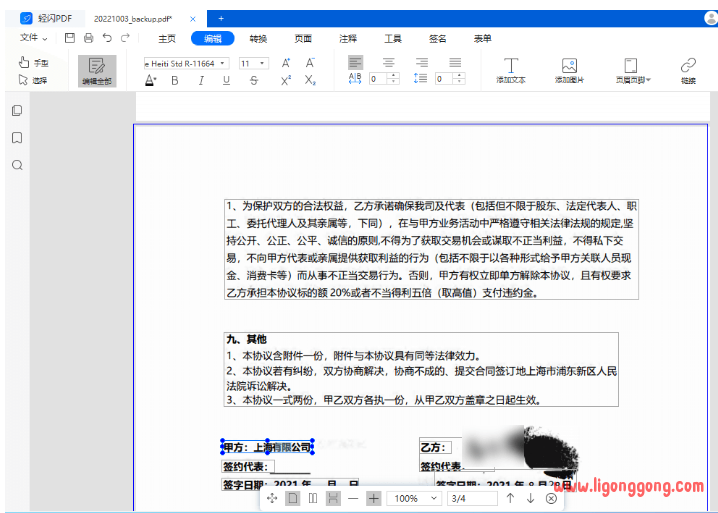The height and width of the screenshot is (513, 718).
Task: Justify the text
Action: pyautogui.click(x=455, y=62)
